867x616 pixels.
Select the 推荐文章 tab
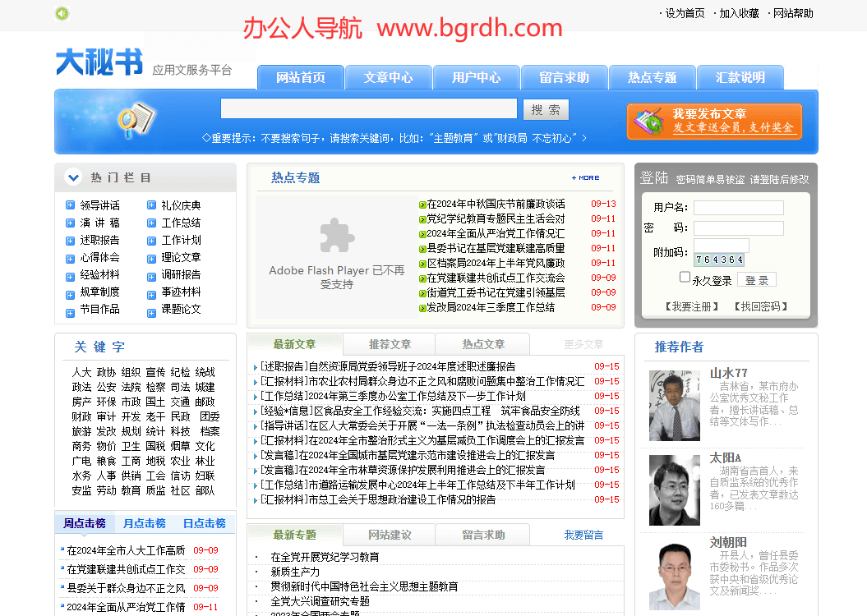click(390, 344)
